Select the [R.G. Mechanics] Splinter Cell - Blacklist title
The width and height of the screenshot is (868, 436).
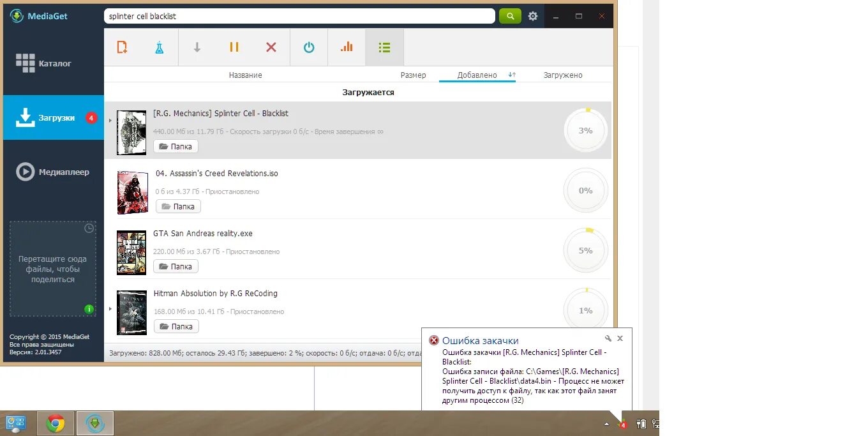221,114
